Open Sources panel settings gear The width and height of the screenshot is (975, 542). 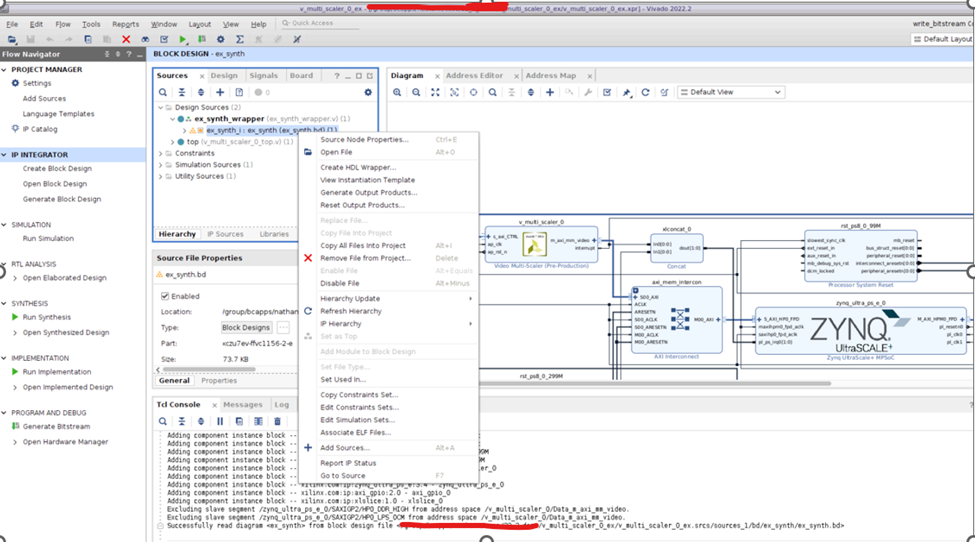367,92
